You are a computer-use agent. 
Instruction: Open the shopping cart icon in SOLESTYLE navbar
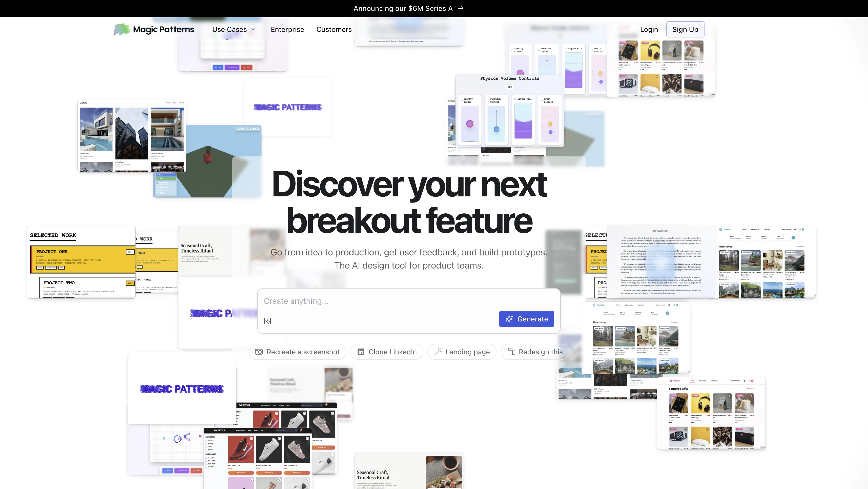301,431
